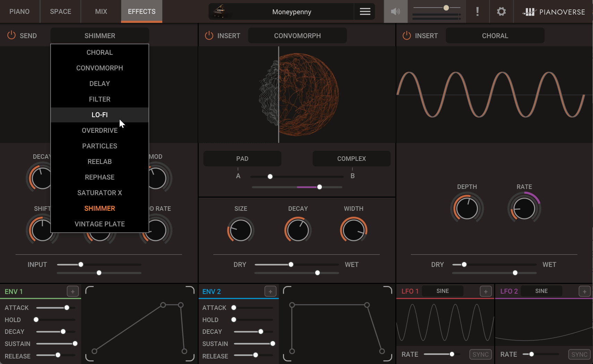Viewport: 593px width, 364px height.
Task: Toggle SYNC for LFO 2 rate
Action: point(579,354)
